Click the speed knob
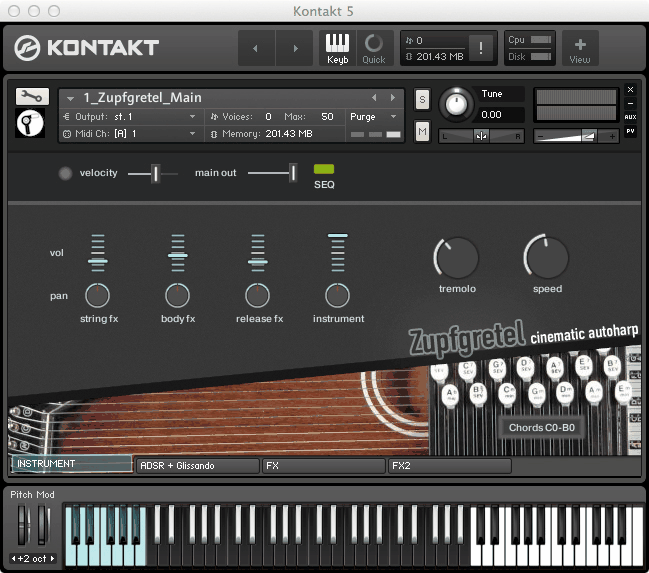The image size is (649, 573). click(546, 257)
